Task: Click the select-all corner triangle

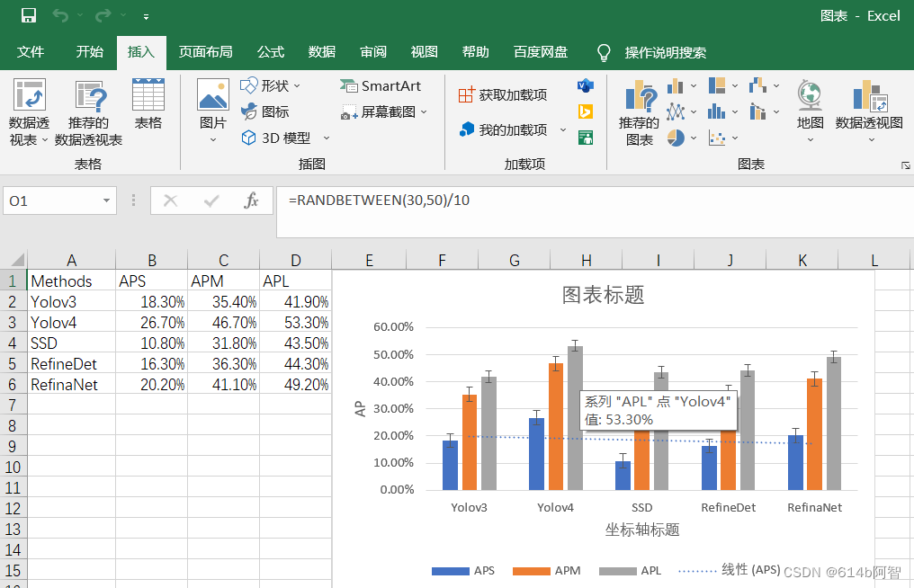Action: click(x=17, y=259)
